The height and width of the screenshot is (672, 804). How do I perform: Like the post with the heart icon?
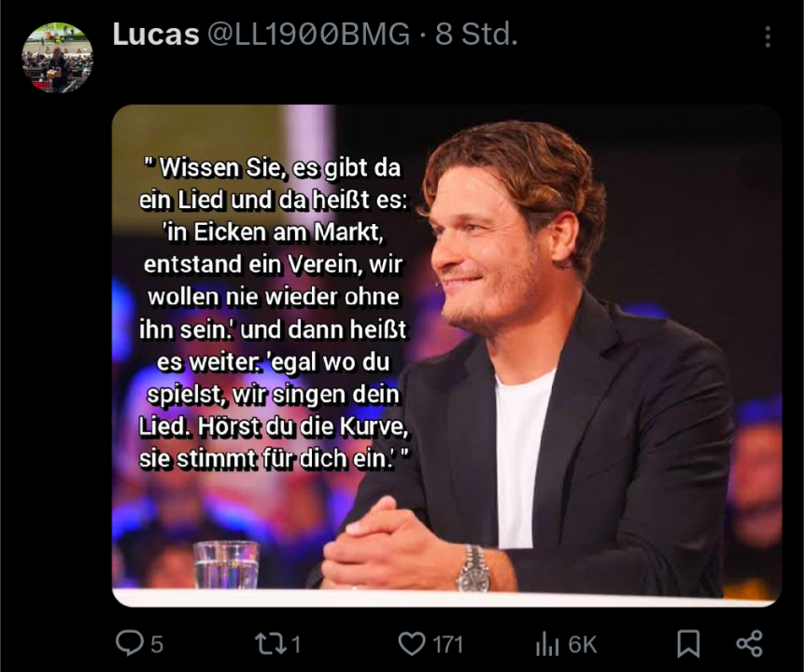click(x=412, y=644)
